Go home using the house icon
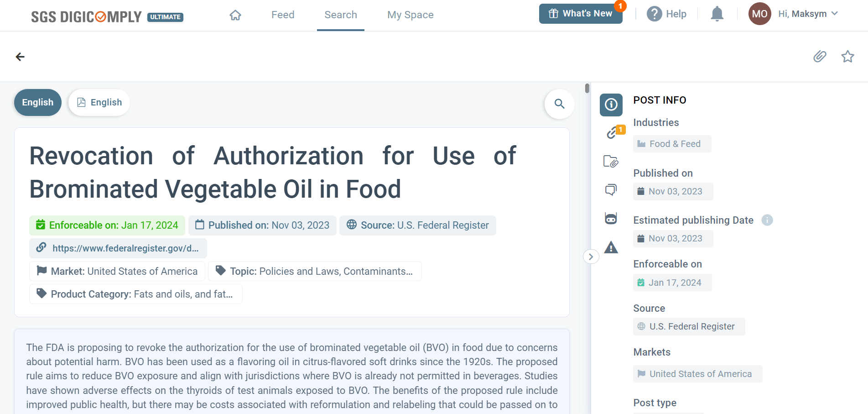This screenshot has height=414, width=868. (235, 15)
